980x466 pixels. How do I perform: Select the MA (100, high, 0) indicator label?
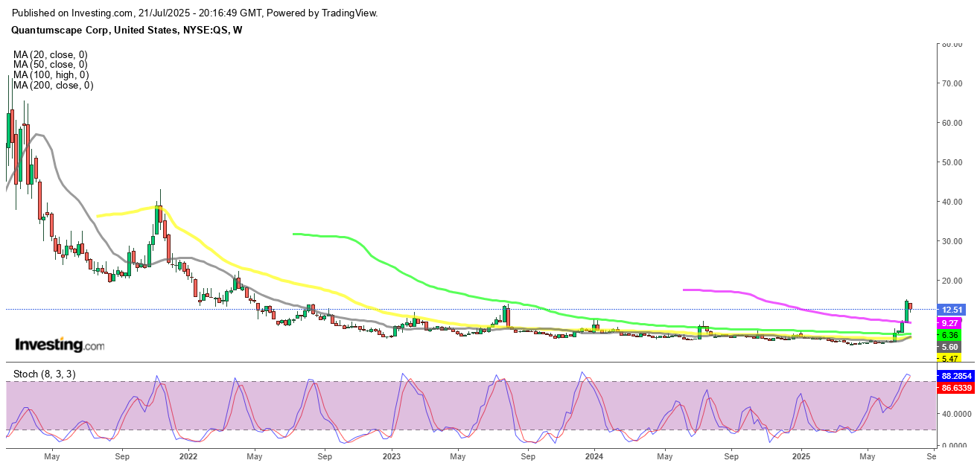[x=51, y=75]
